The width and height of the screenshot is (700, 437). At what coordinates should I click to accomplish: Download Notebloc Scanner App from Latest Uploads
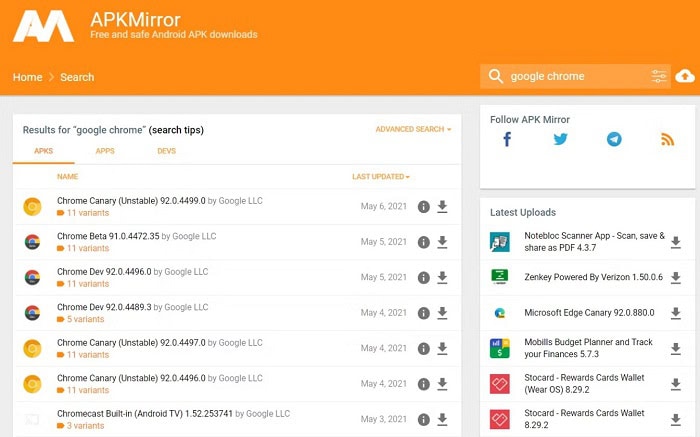pos(675,242)
